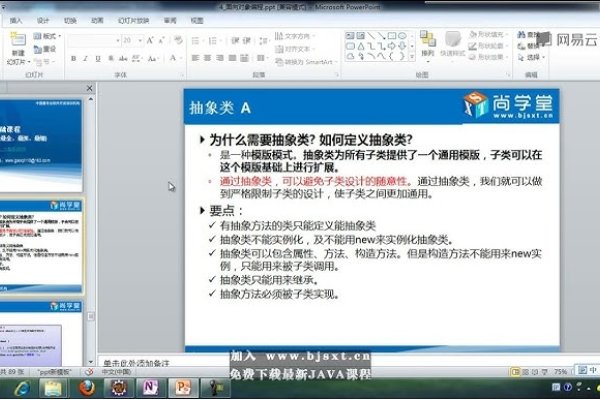This screenshot has height=400, width=600.
Task: Open the Shape Fill (形状填充) color menu
Action: pyautogui.click(x=488, y=35)
